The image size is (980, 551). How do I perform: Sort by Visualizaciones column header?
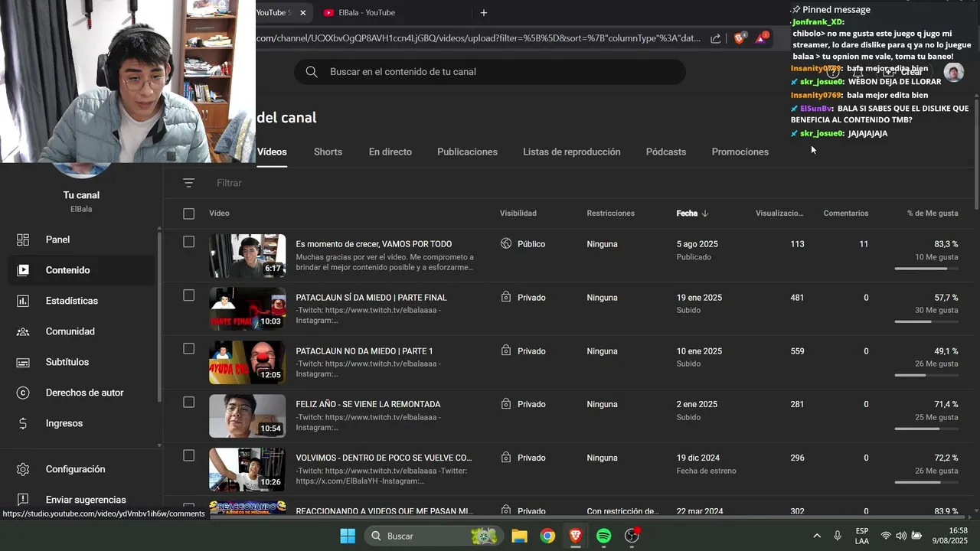779,214
